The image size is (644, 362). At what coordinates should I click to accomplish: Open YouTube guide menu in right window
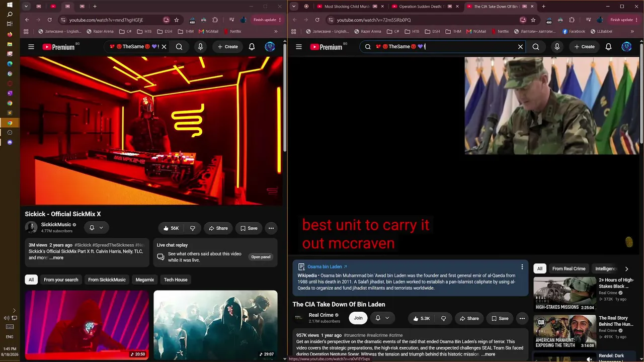click(299, 47)
